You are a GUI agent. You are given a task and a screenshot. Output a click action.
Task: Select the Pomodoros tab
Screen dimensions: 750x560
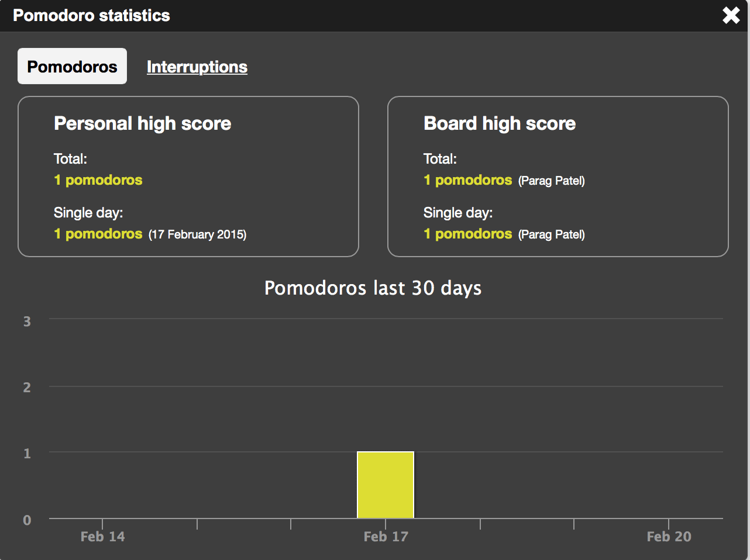tap(72, 66)
